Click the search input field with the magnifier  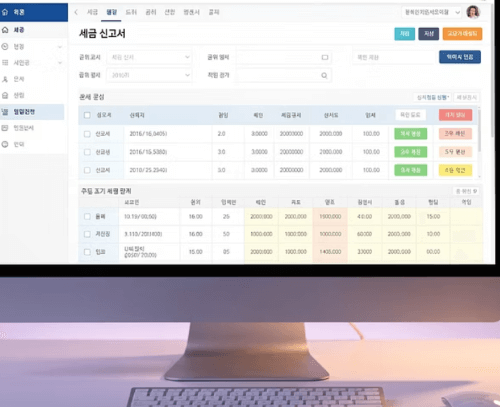tap(284, 76)
